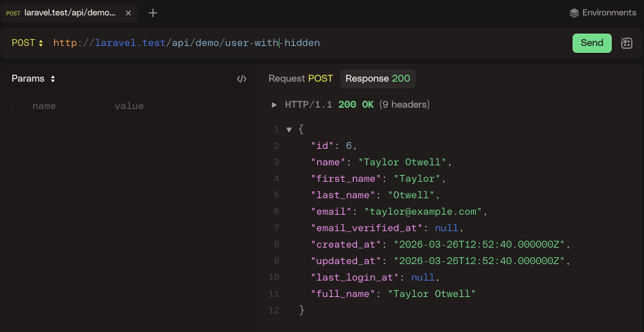Click the Environments layers icon
This screenshot has height=332, width=644.
(x=575, y=13)
